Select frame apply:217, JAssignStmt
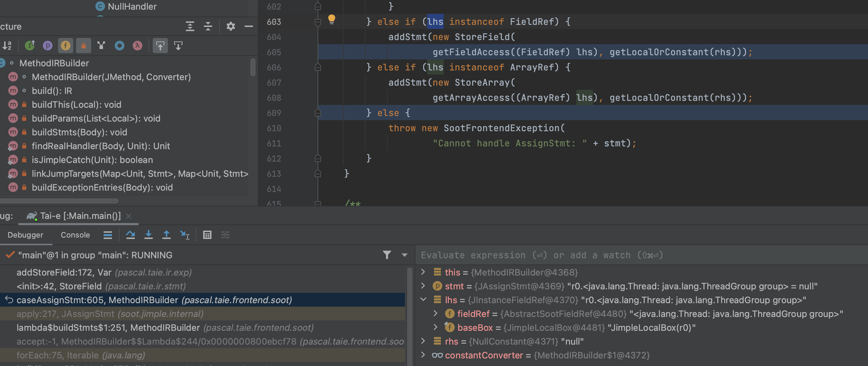This screenshot has width=868, height=366. point(202,314)
